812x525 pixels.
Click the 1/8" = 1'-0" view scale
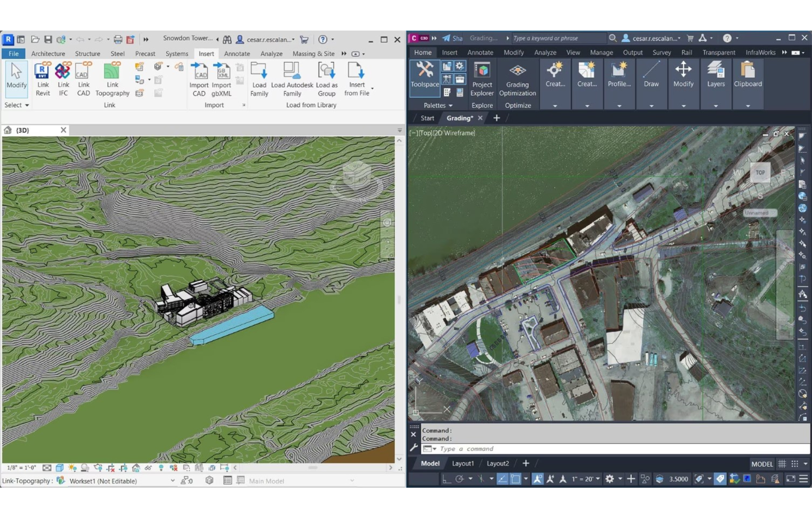21,468
